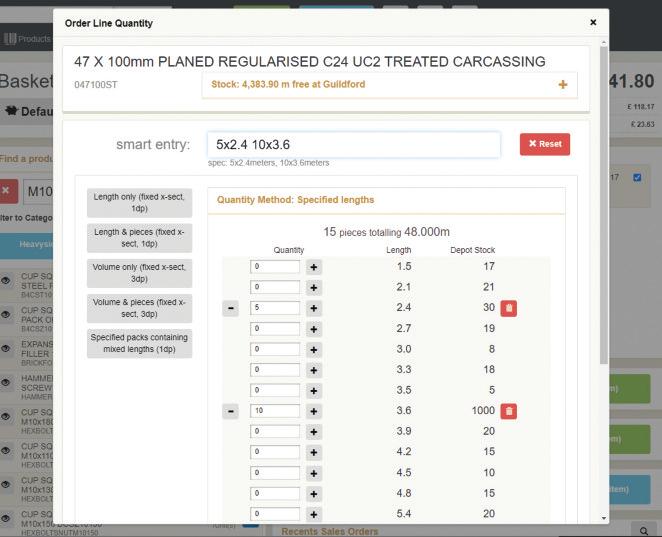This screenshot has width=662, height=537.
Task: Toggle eye icon for CUP SQ PACK product
Action: point(6,315)
